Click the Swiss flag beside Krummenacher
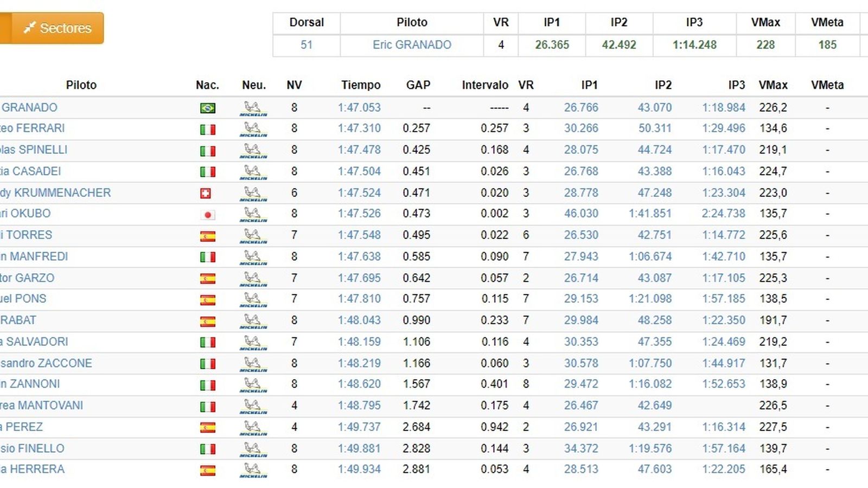 pyautogui.click(x=206, y=193)
